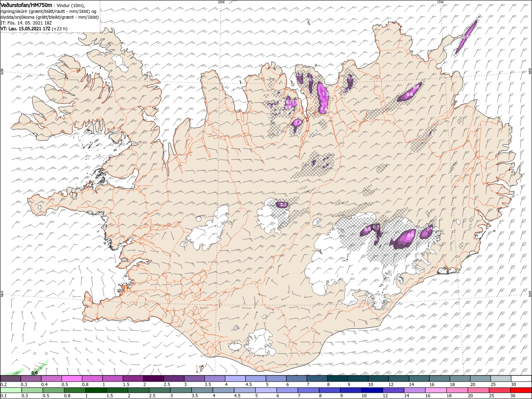Click the 'rigning/skúrir' legend description line
The width and height of the screenshot is (532, 399).
[x=48, y=11]
